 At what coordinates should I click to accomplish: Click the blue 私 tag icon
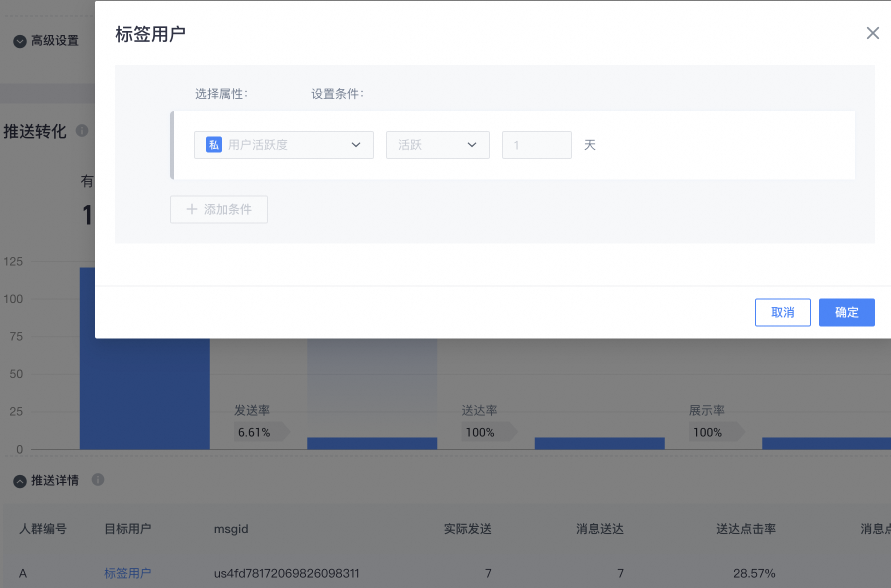pyautogui.click(x=214, y=145)
